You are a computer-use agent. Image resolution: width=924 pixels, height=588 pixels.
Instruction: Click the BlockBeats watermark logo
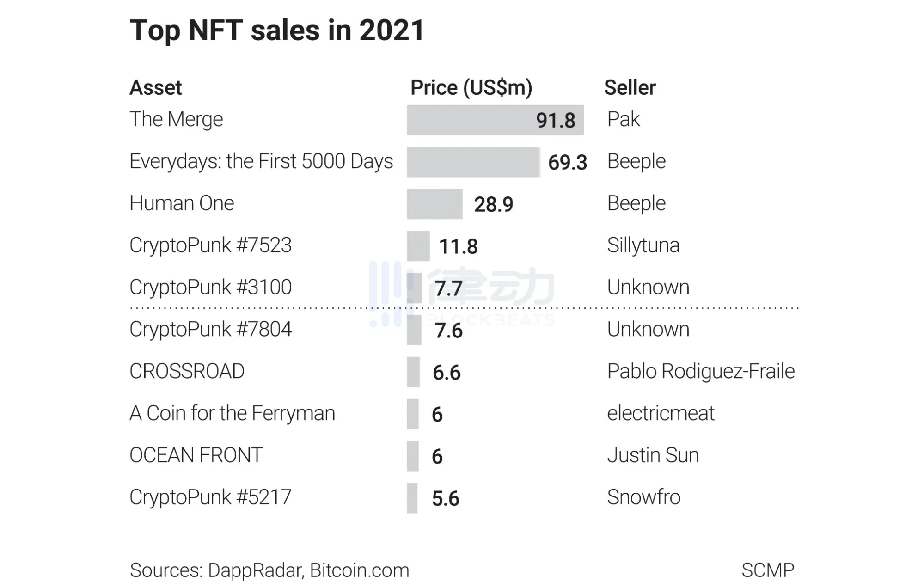tap(462, 294)
